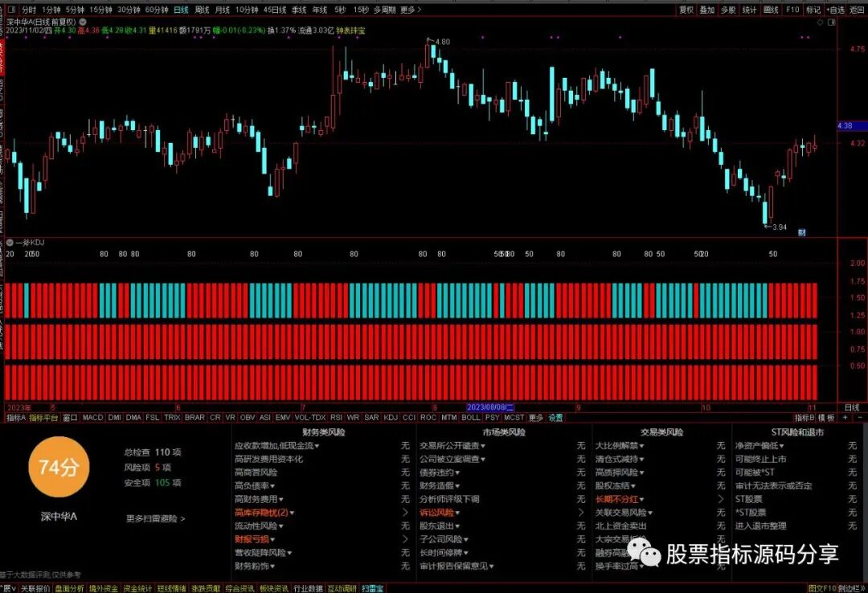Switch to 60分钟 period
Screen dimensions: 868x593
pos(157,10)
